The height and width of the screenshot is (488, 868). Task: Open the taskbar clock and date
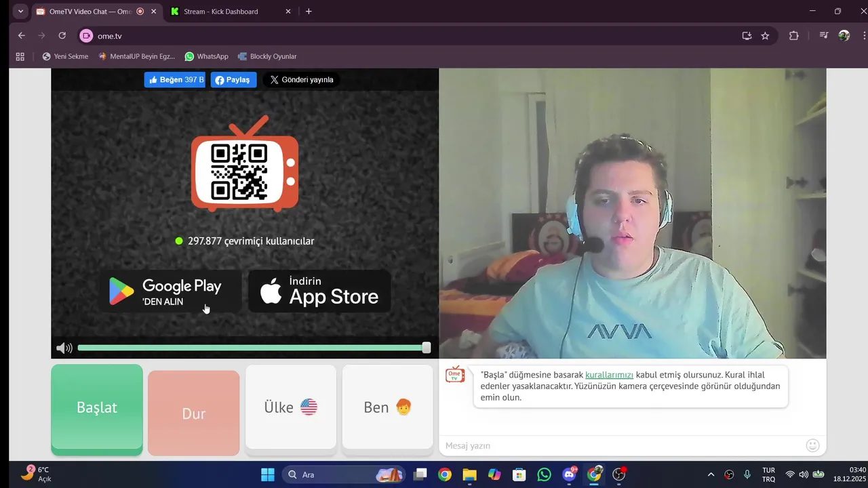tap(850, 474)
